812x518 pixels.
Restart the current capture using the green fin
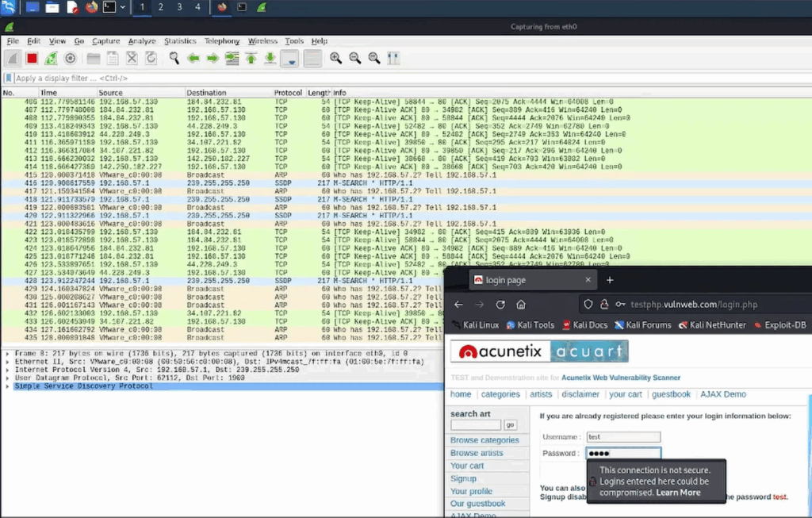(x=51, y=58)
